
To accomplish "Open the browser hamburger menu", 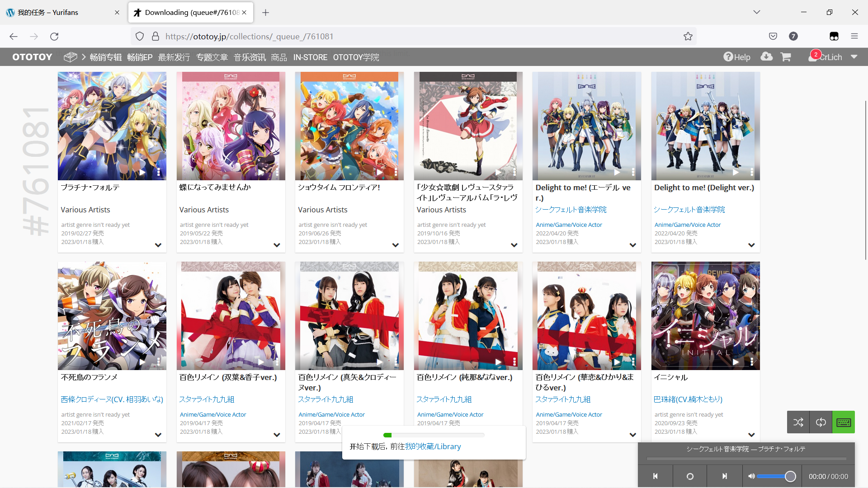I will (x=854, y=36).
